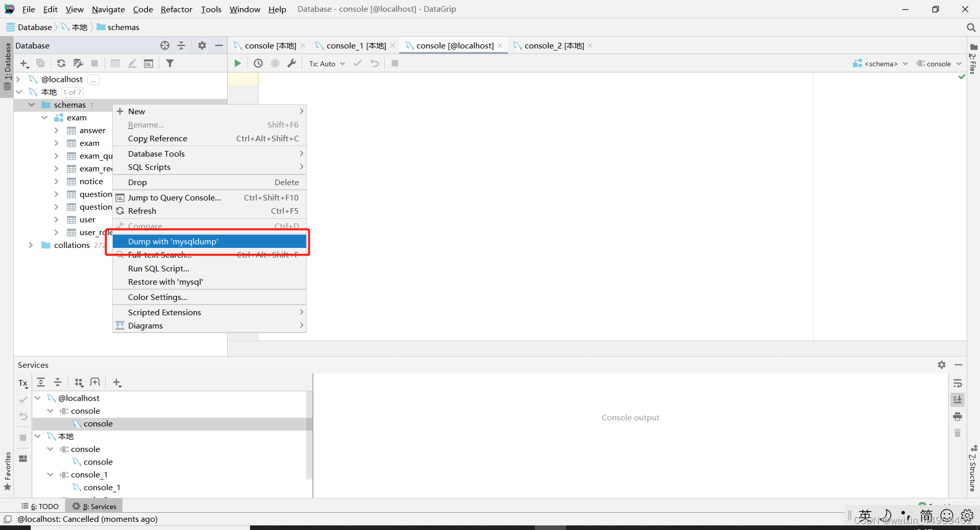Open the Execution History clock icon

click(258, 63)
